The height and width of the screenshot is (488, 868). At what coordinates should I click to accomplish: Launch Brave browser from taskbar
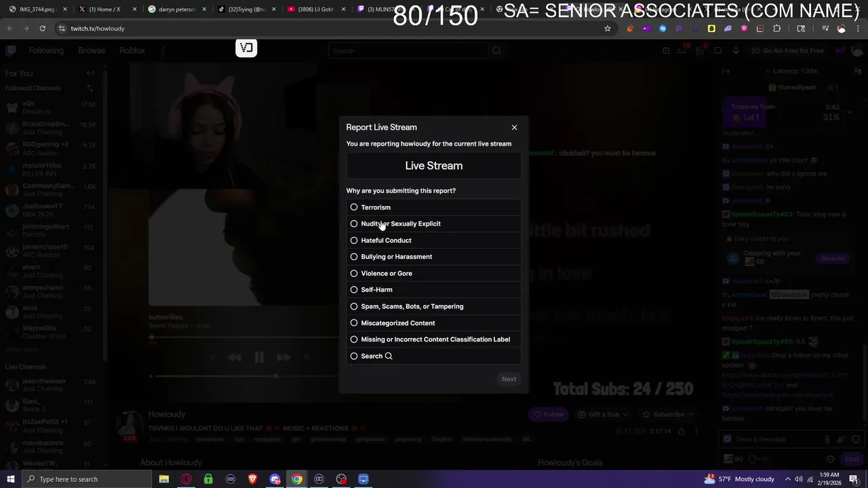pyautogui.click(x=253, y=479)
